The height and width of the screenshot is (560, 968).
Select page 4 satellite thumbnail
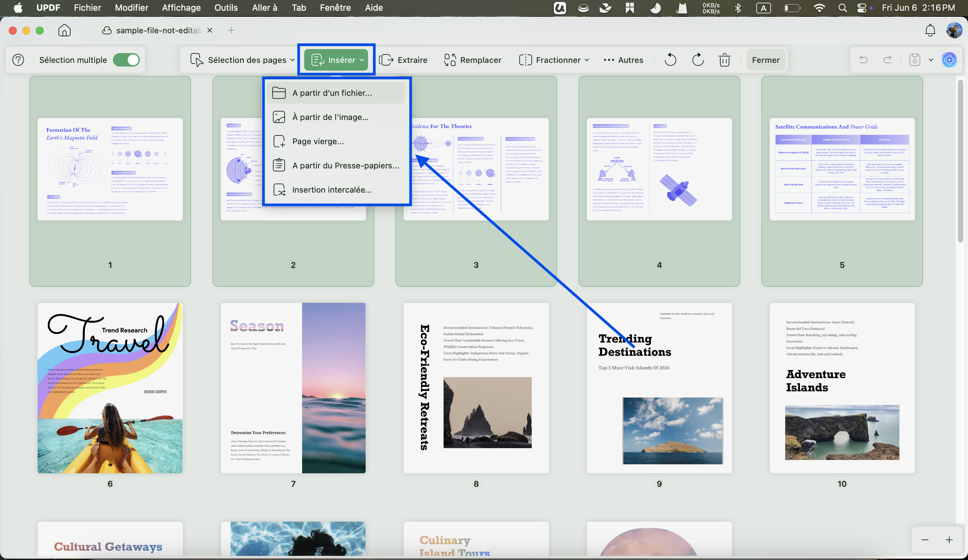(659, 169)
